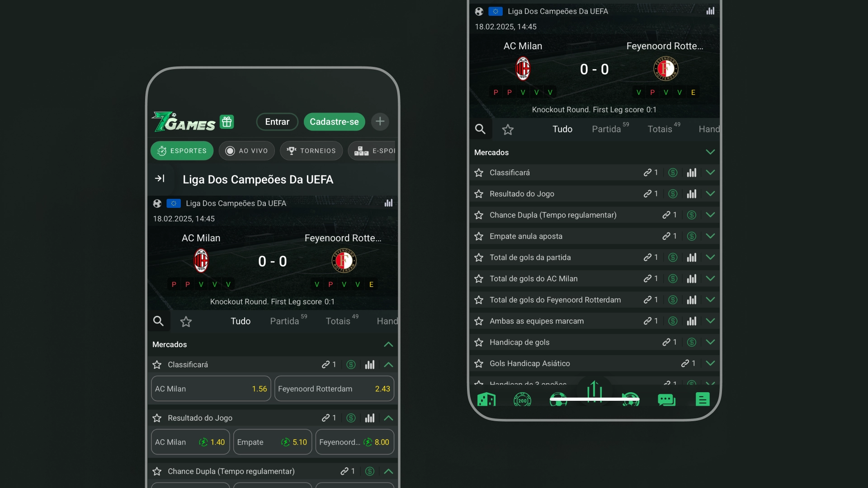Open Classificará statistics chart icon on left phone
The width and height of the screenshot is (868, 488).
point(370,365)
